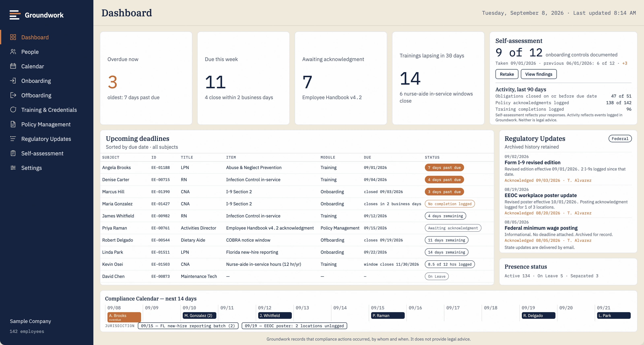The image size is (644, 345).
Task: Click Employee Handbook v4.2 acknowledgment item
Action: click(270, 228)
